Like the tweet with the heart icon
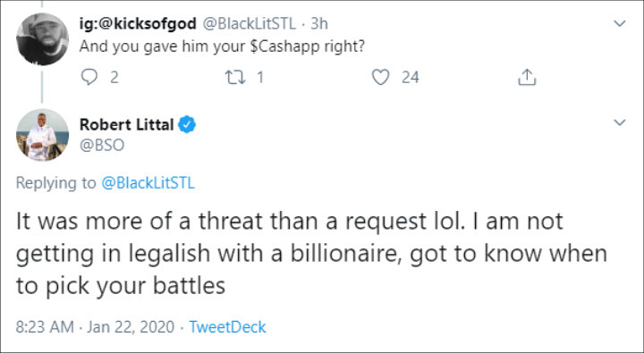This screenshot has height=353, width=644. point(380,77)
